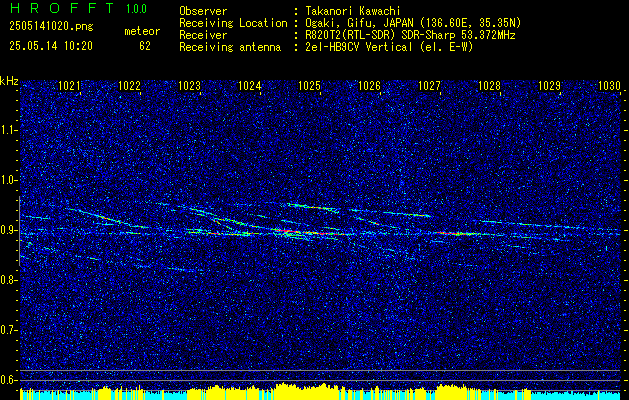Click the 0.6 kHz frequency label
The image size is (629, 400).
pos(8,380)
